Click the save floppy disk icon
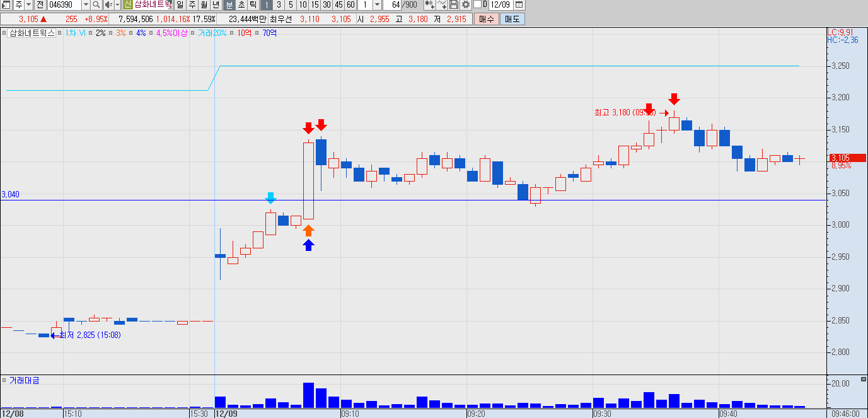This screenshot has width=868, height=418. [x=454, y=4]
